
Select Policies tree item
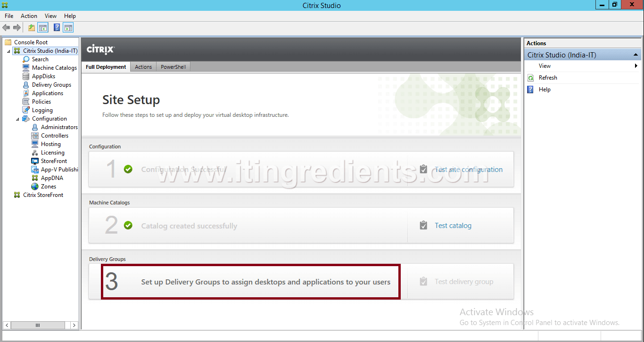coord(41,102)
